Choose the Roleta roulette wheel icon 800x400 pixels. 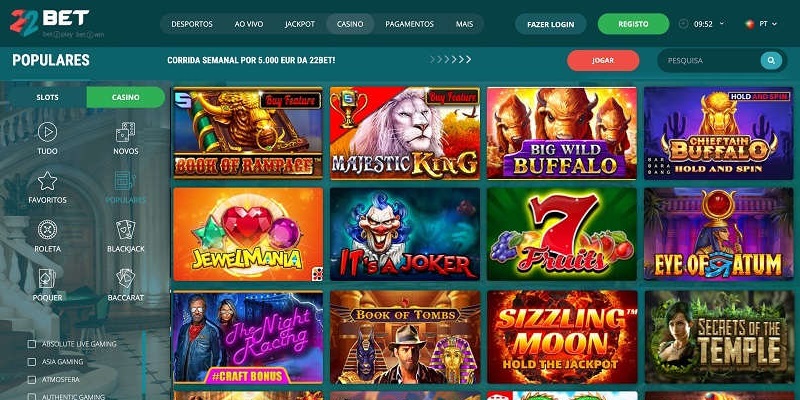(47, 230)
